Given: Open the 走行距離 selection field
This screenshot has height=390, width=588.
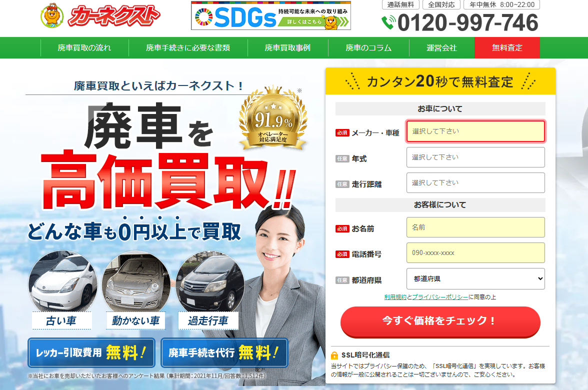Looking at the screenshot, I should point(475,182).
